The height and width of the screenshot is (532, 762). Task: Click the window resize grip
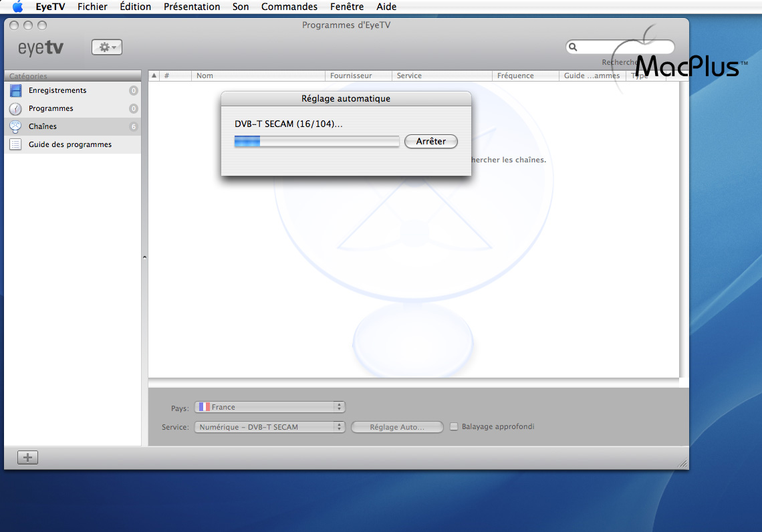pos(682,464)
